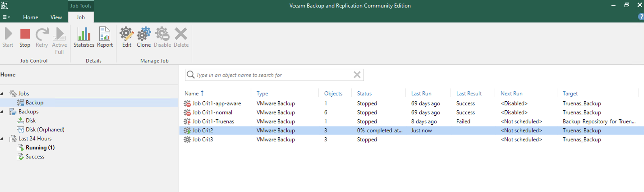Click the 'Failed' last result cell
Screen dimensions: 644x192
pyautogui.click(x=463, y=121)
